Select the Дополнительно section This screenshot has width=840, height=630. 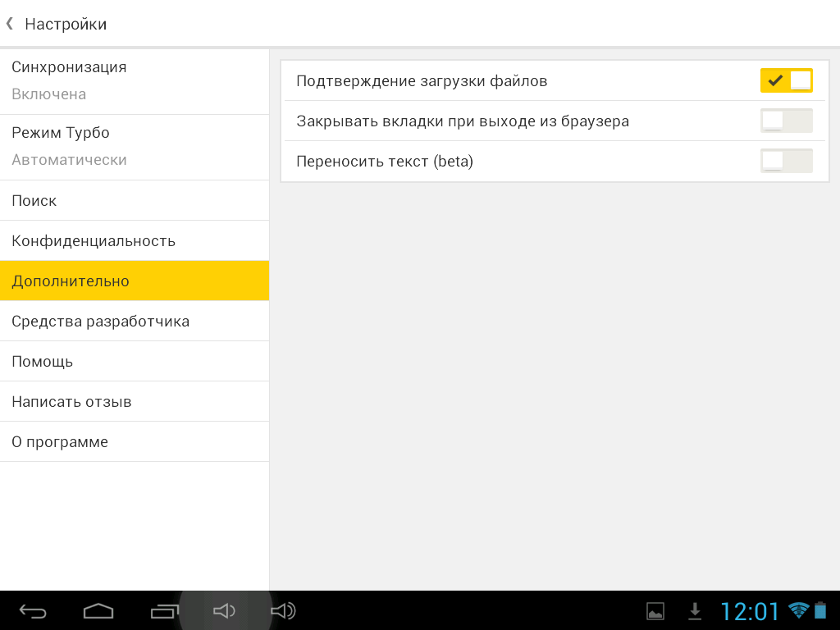(135, 281)
